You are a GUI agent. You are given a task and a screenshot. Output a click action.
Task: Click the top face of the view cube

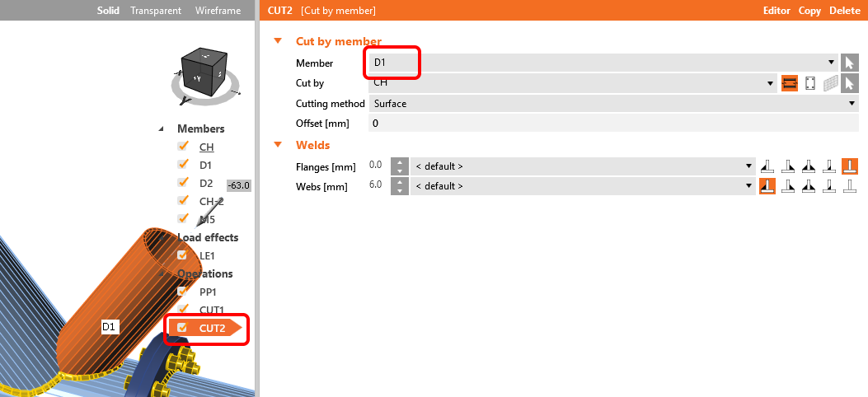click(205, 56)
